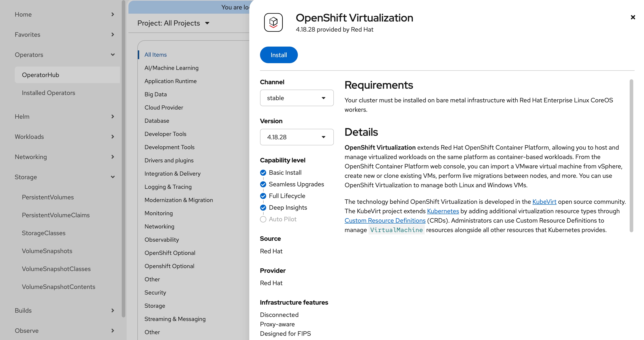Open OperatorHub in the sidebar
The height and width of the screenshot is (340, 644).
point(67,75)
